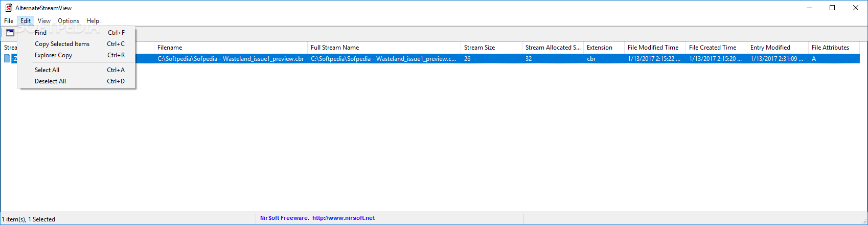868x225 pixels.
Task: Select the Wasteland_issue1_preview.cbr filename cell
Action: [231, 59]
